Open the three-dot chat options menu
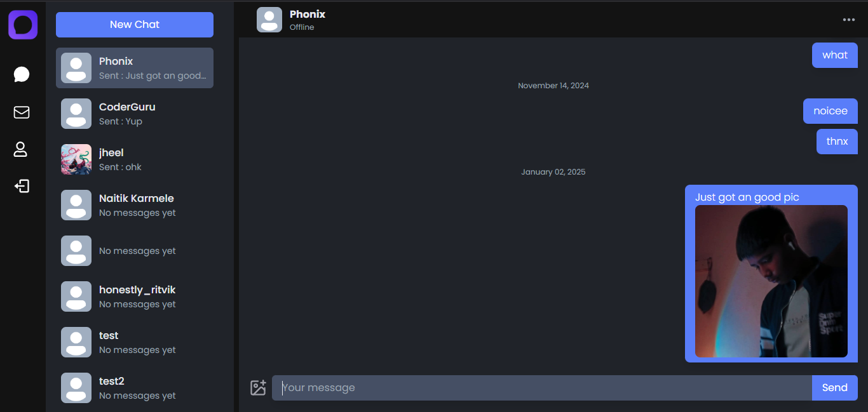868x412 pixels. click(x=849, y=20)
